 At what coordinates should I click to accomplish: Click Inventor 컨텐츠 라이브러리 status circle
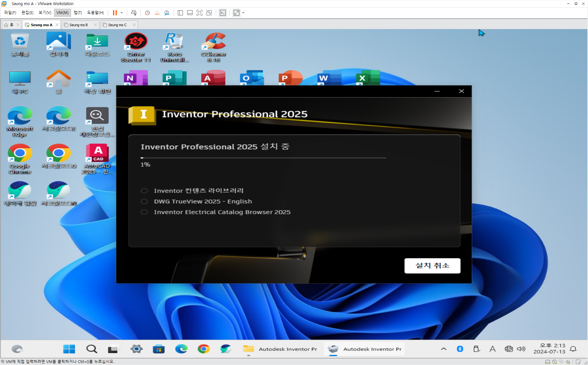[x=144, y=191]
